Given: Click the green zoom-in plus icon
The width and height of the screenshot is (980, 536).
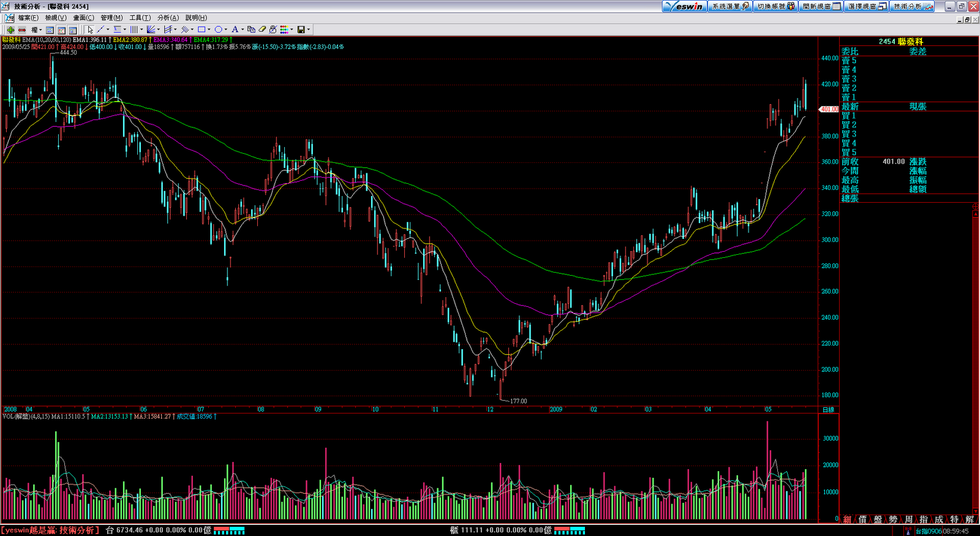Looking at the screenshot, I should pos(10,29).
